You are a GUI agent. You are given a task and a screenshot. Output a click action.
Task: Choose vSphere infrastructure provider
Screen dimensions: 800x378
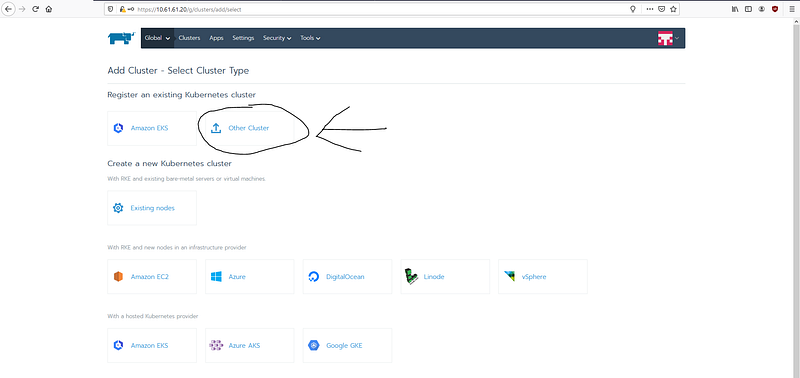(543, 276)
